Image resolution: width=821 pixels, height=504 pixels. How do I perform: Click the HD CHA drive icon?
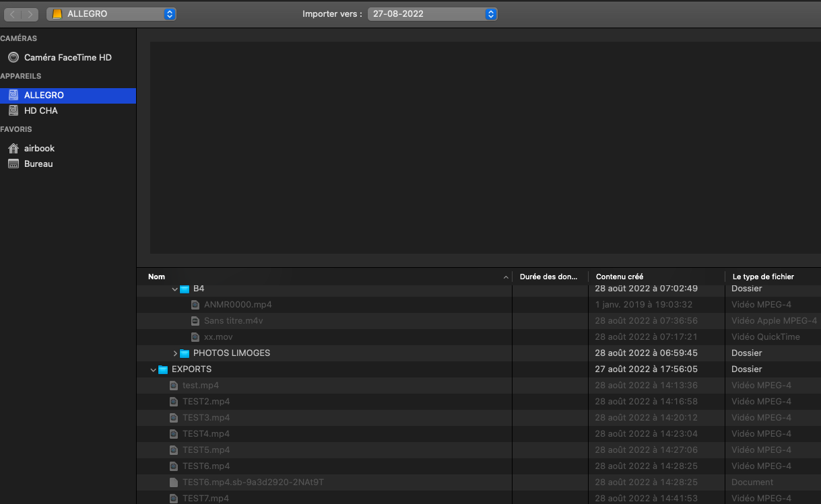(13, 110)
